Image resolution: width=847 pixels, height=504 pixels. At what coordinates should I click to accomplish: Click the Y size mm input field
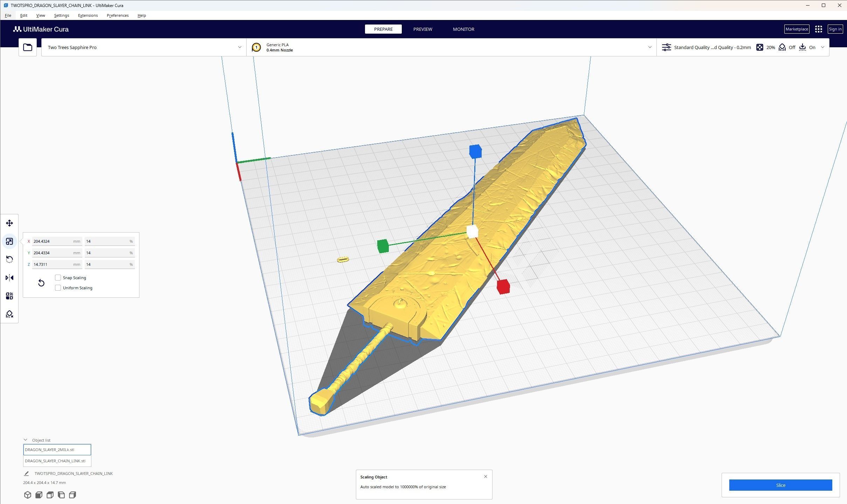[x=57, y=253]
